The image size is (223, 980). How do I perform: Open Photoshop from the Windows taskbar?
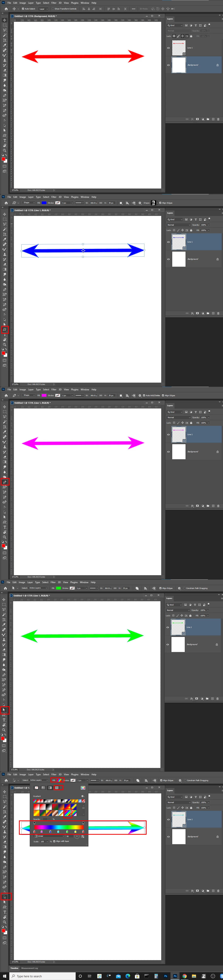pyautogui.click(x=175, y=976)
